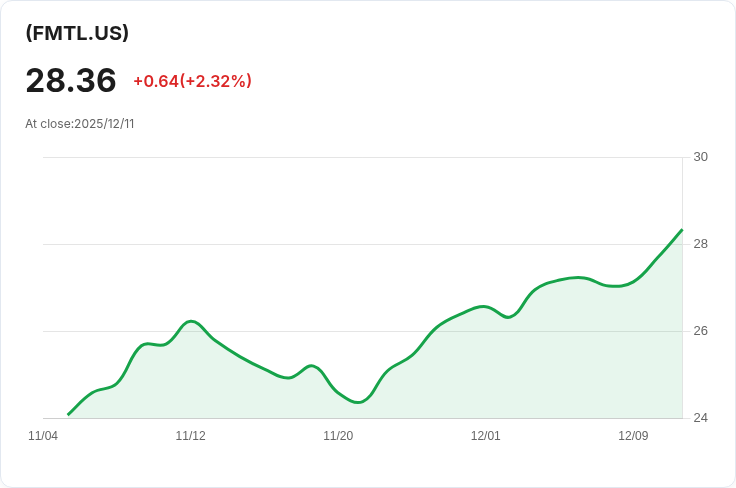Image resolution: width=736 pixels, height=488 pixels.
Task: Click the chart line's starting point at bottom left
Action: (x=68, y=414)
